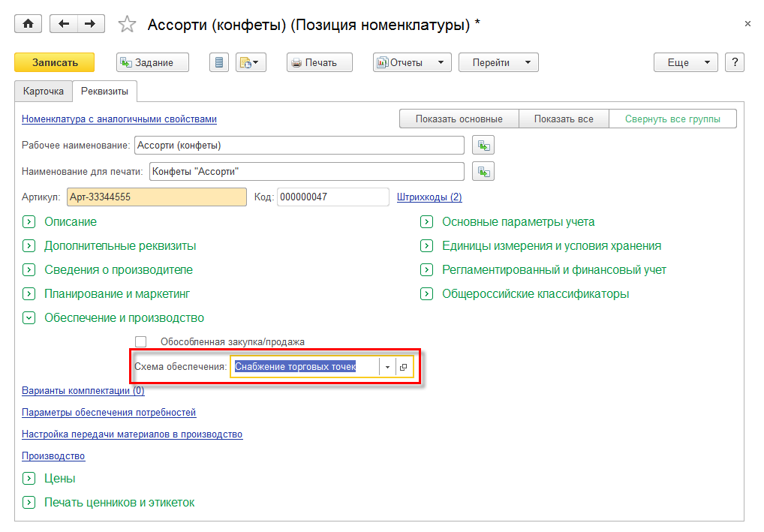This screenshot has width=764, height=532.
Task: Open the Отчеты dropdown menu
Action: pos(412,62)
